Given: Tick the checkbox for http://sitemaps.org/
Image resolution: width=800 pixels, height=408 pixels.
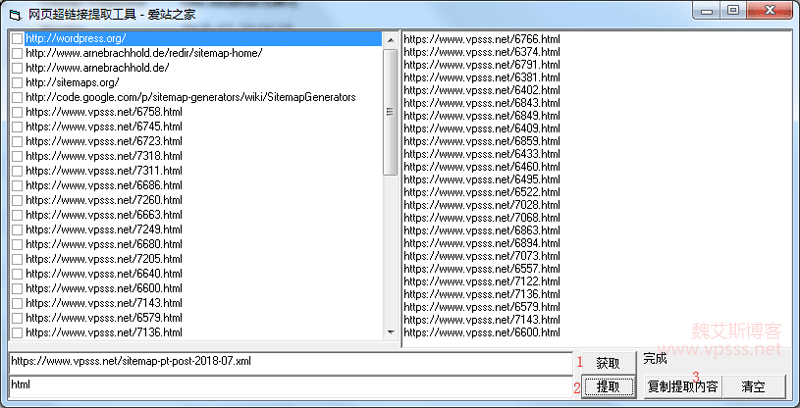Looking at the screenshot, I should 17,83.
